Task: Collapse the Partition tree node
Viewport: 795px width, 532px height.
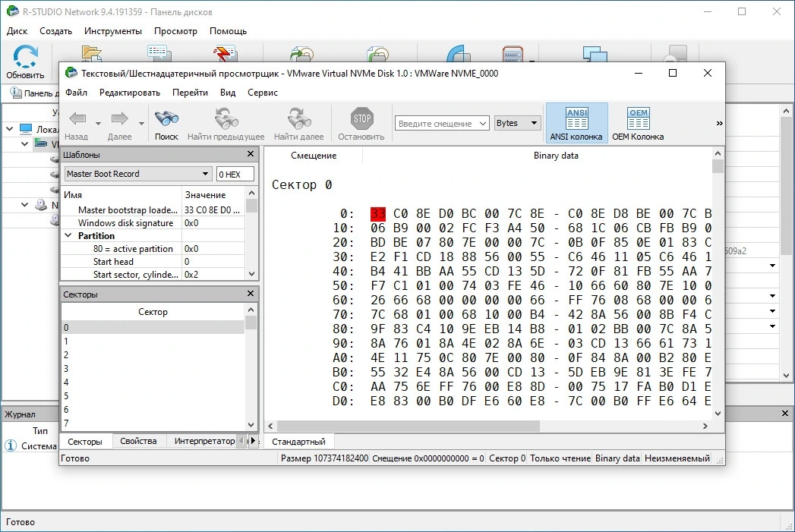Action: (68, 235)
